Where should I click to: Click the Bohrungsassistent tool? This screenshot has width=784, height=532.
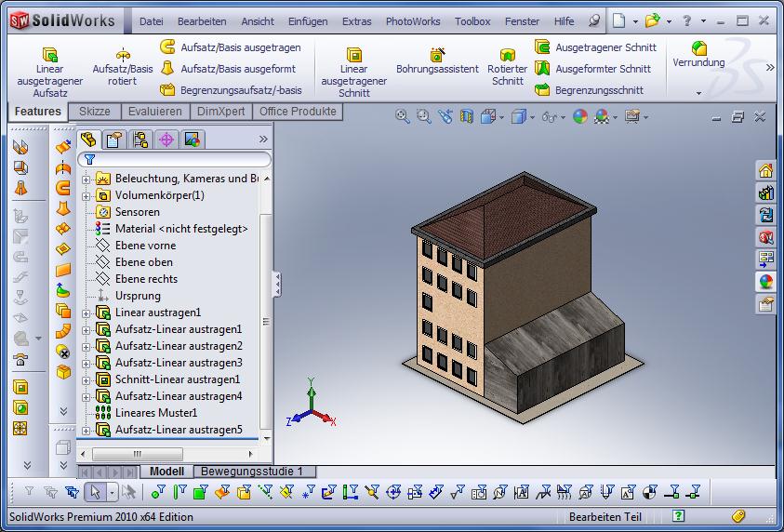[x=437, y=61]
